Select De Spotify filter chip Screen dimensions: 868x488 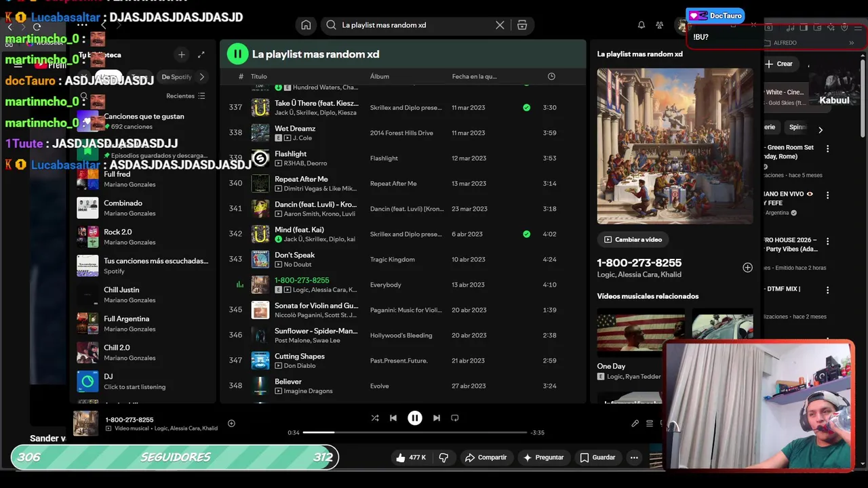176,77
